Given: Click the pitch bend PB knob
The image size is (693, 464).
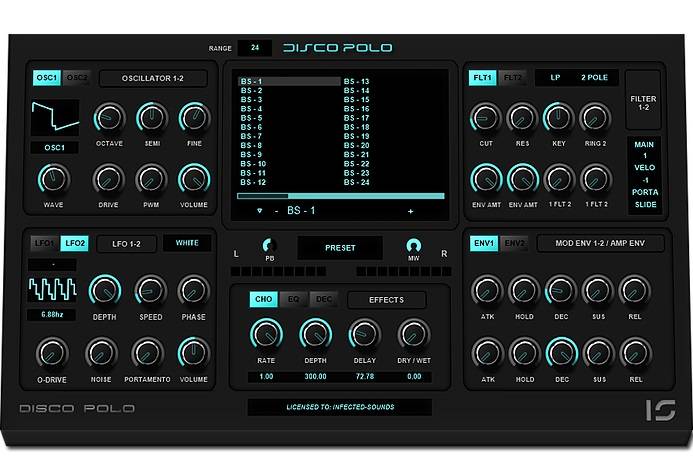Looking at the screenshot, I should coord(267,244).
